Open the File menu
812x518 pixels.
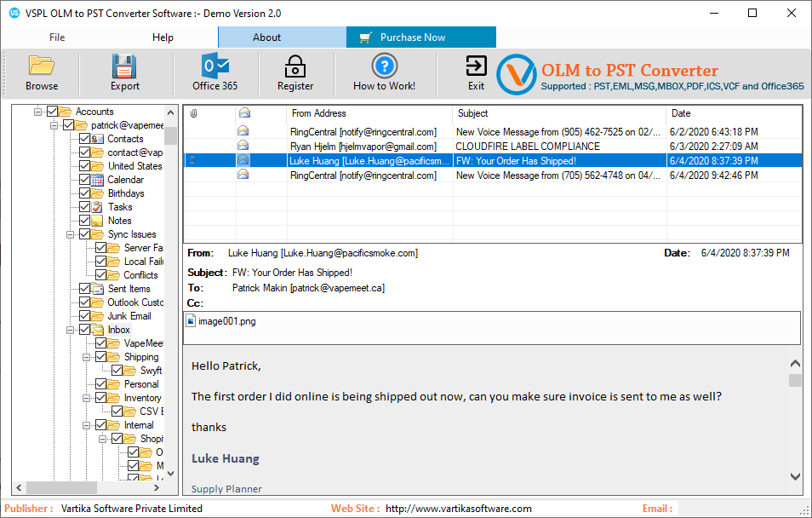[x=57, y=37]
